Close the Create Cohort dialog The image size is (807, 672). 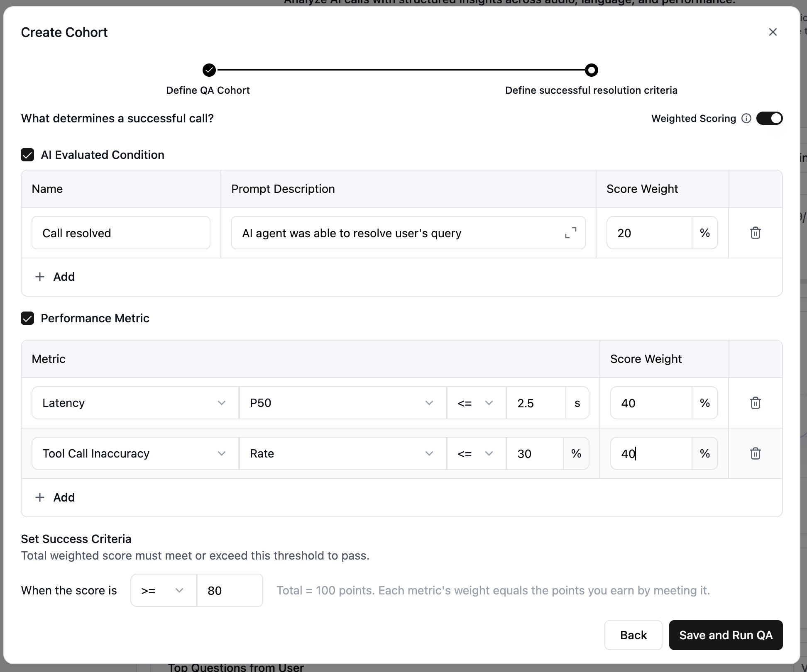coord(773,32)
